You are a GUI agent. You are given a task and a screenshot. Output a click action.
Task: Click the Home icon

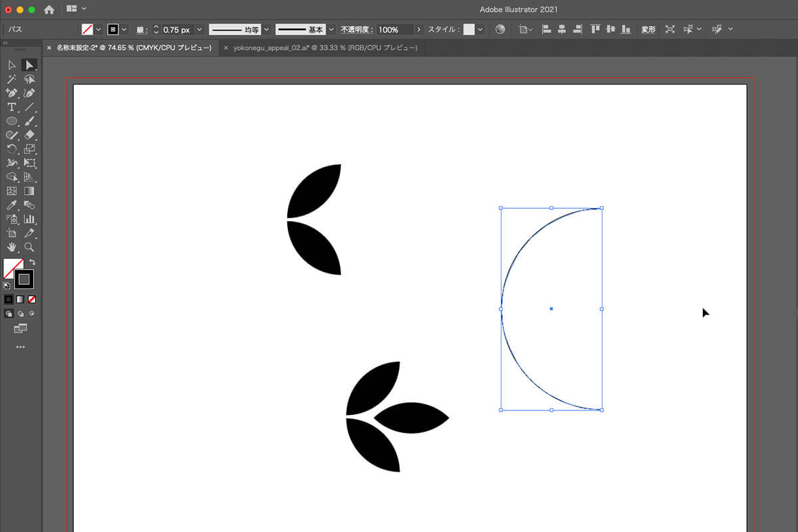(49, 9)
